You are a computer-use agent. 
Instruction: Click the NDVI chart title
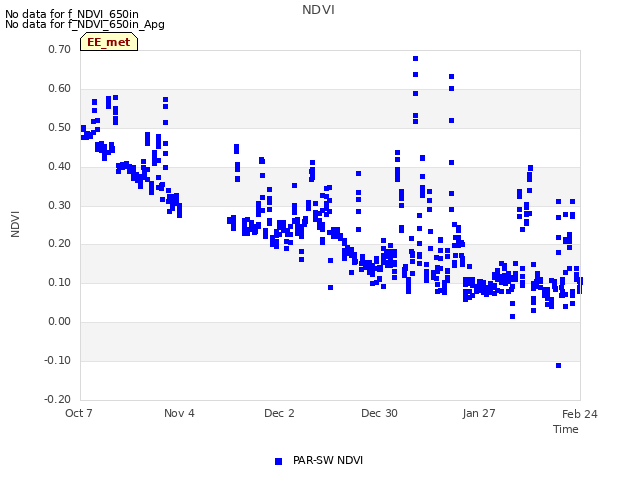[318, 10]
